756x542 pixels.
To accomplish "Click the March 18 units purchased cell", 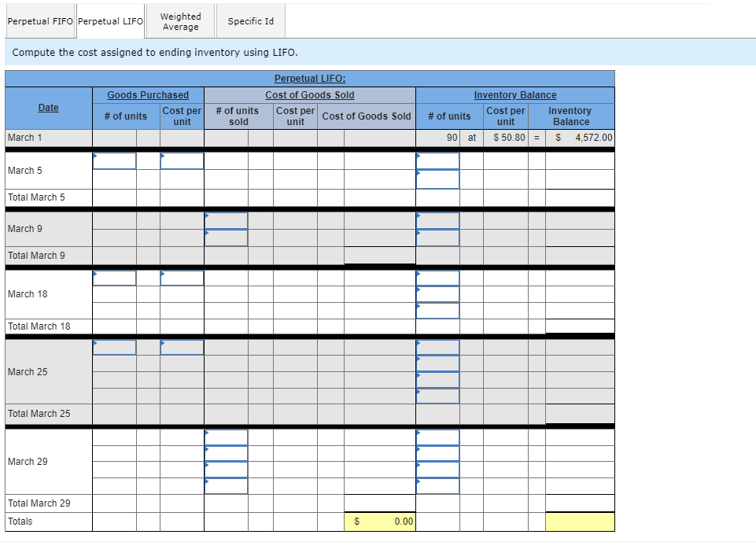I will 115,278.
